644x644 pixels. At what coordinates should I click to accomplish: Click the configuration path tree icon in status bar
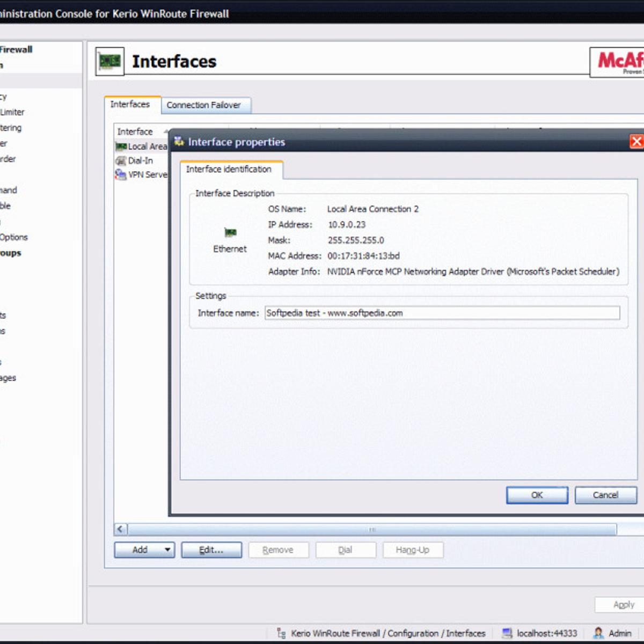[281, 633]
